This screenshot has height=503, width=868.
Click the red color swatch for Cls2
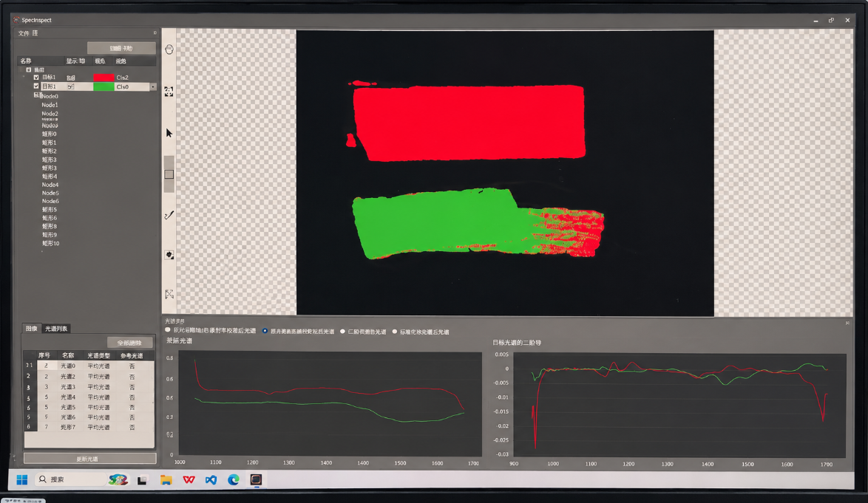[104, 78]
